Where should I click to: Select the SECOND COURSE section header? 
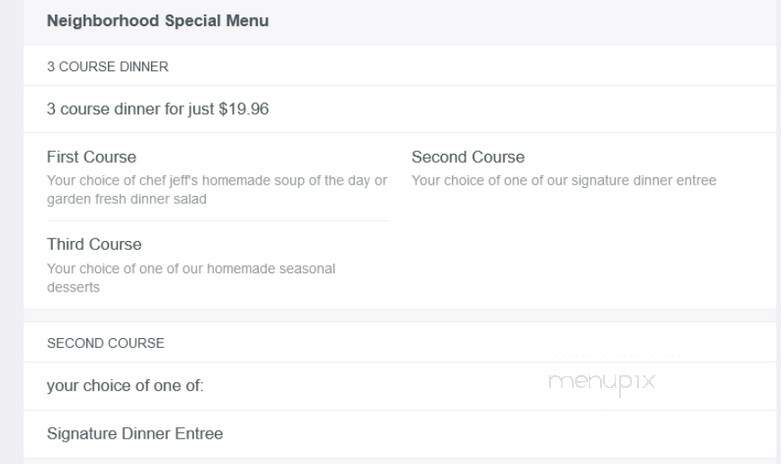(106, 343)
